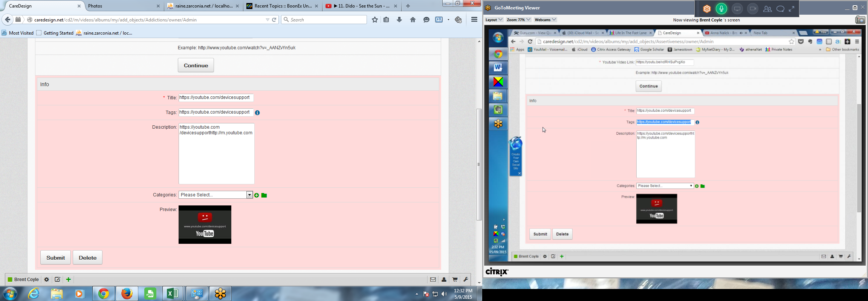Open Excel from the Windows taskbar
Screen dimensions: 868x301
(x=173, y=294)
